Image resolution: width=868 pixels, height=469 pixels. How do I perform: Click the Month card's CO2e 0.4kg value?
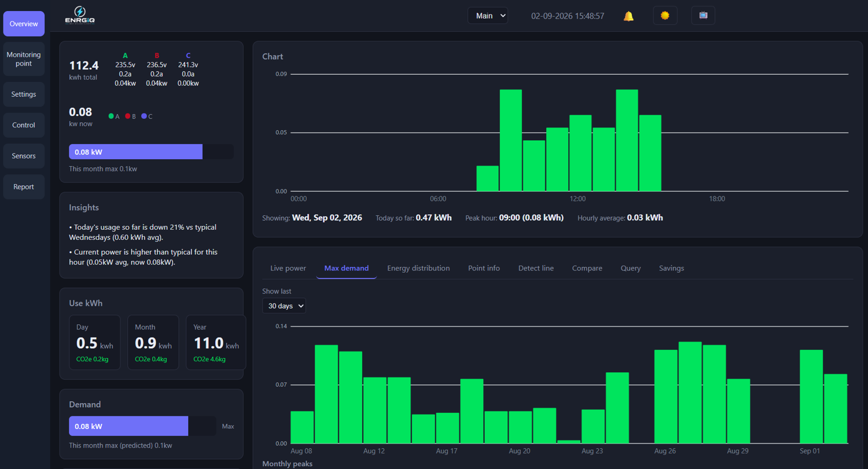click(x=151, y=359)
